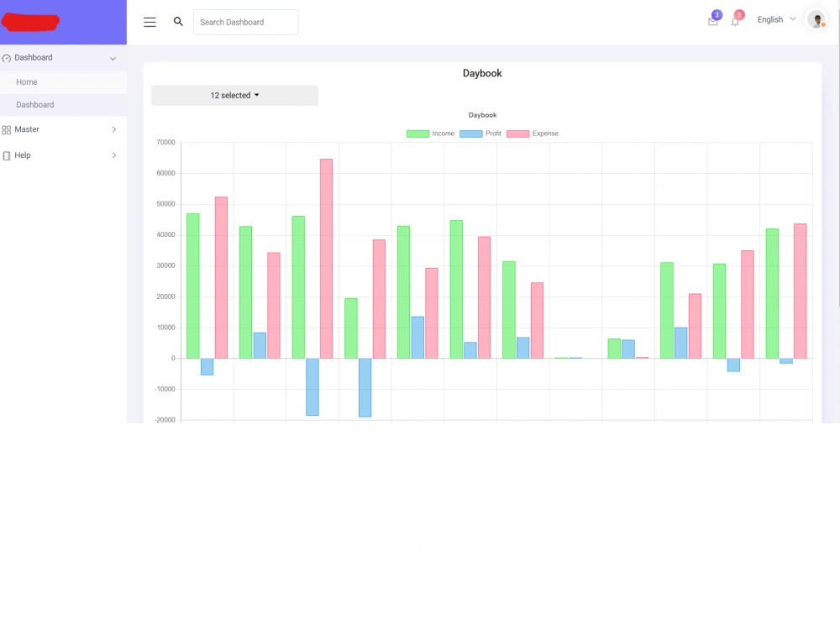
Task: Click the Master grid icon in sidebar
Action: [7, 129]
